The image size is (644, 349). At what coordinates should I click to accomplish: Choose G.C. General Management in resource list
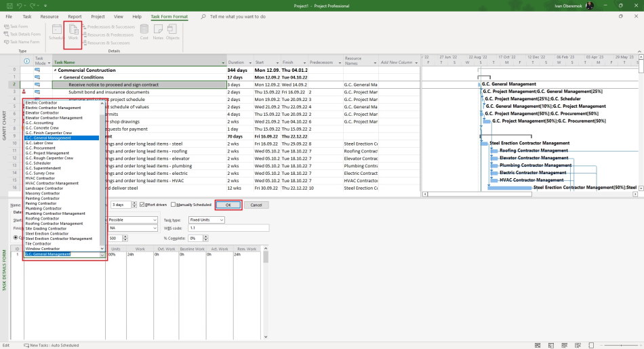point(62,138)
